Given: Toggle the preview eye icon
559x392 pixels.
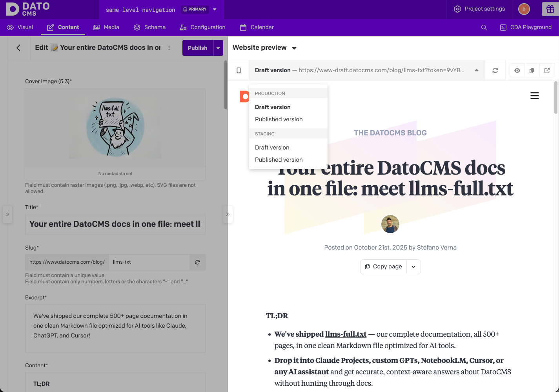Looking at the screenshot, I should (517, 70).
